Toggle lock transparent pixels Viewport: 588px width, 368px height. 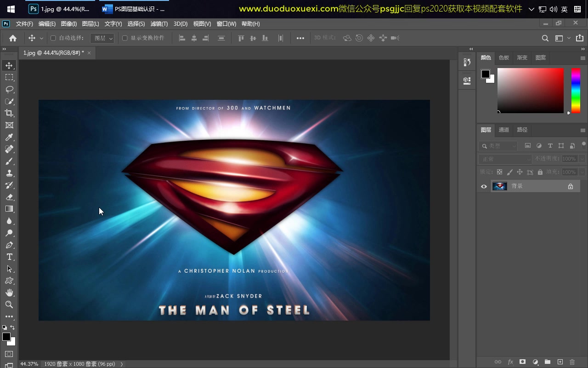499,172
